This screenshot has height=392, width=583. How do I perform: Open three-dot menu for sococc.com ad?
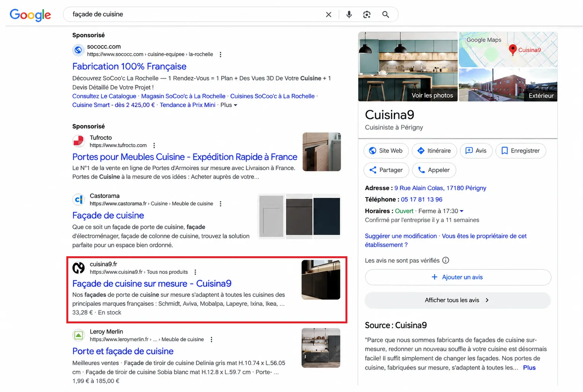click(x=220, y=55)
